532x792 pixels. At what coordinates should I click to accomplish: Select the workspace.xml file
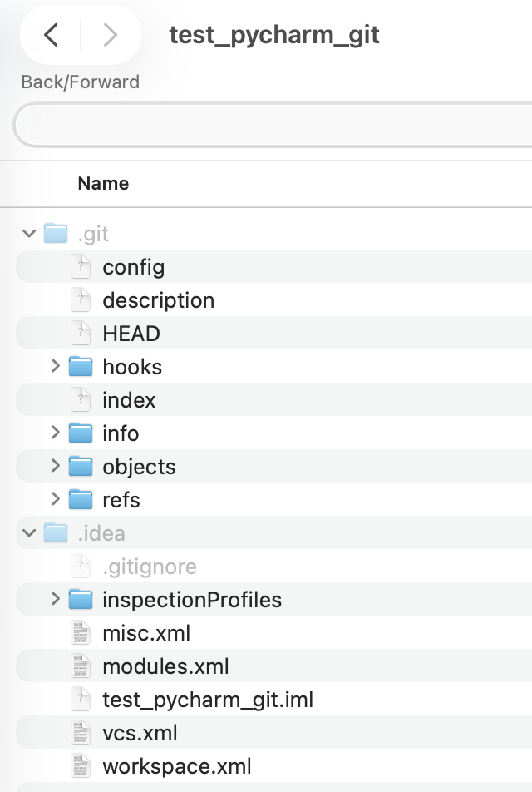click(x=176, y=766)
